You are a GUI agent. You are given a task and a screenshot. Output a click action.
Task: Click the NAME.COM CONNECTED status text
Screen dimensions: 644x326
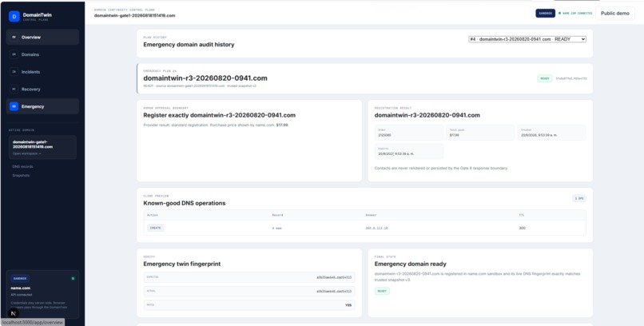577,13
